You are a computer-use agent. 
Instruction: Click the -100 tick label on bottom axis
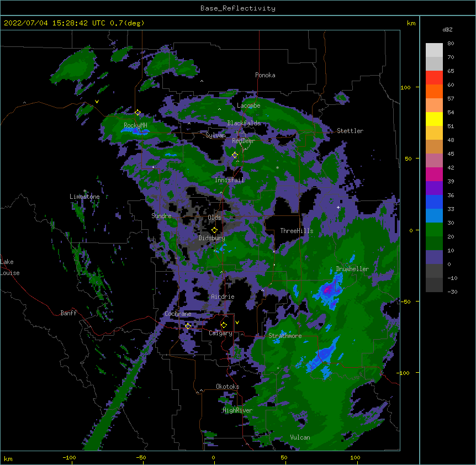point(69,457)
